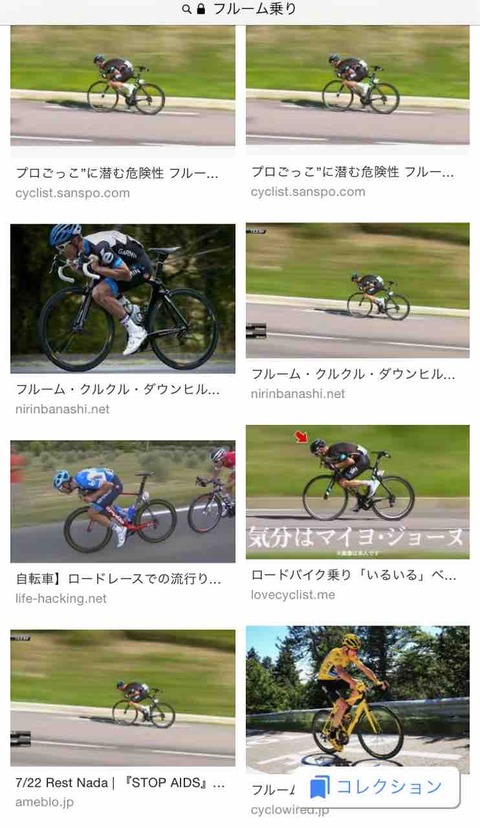The width and height of the screenshot is (480, 828).
Task: Open thumbnail with 気分はマイヨ・ジョーヌ caption
Action: pyautogui.click(x=357, y=492)
